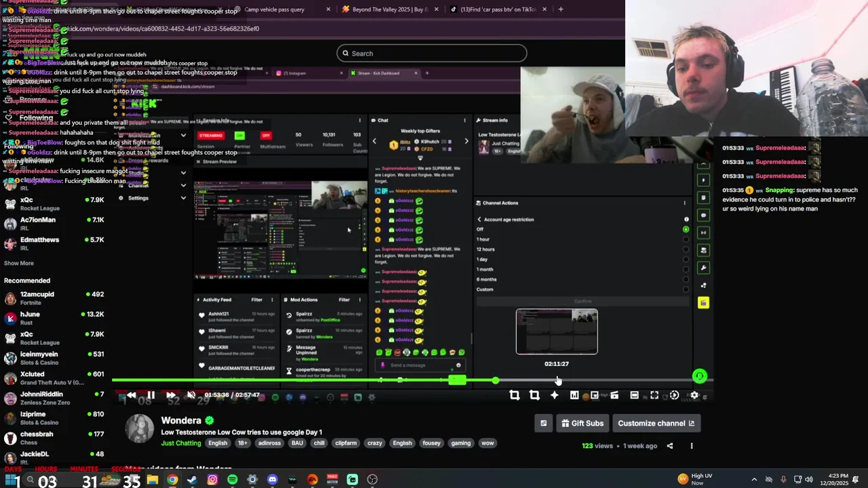Image resolution: width=868 pixels, height=488 pixels.
Task: Toggle theatre mode in the player
Action: (x=634, y=395)
